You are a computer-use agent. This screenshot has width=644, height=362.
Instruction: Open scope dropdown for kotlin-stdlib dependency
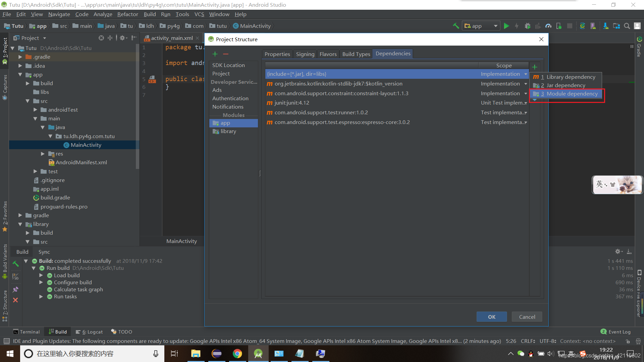(x=526, y=84)
